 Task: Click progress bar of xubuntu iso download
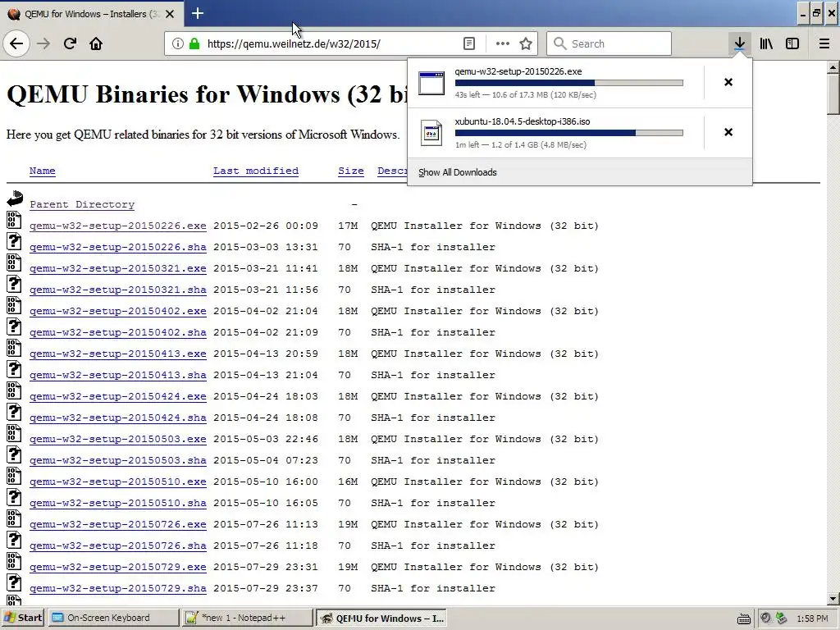[x=569, y=133]
